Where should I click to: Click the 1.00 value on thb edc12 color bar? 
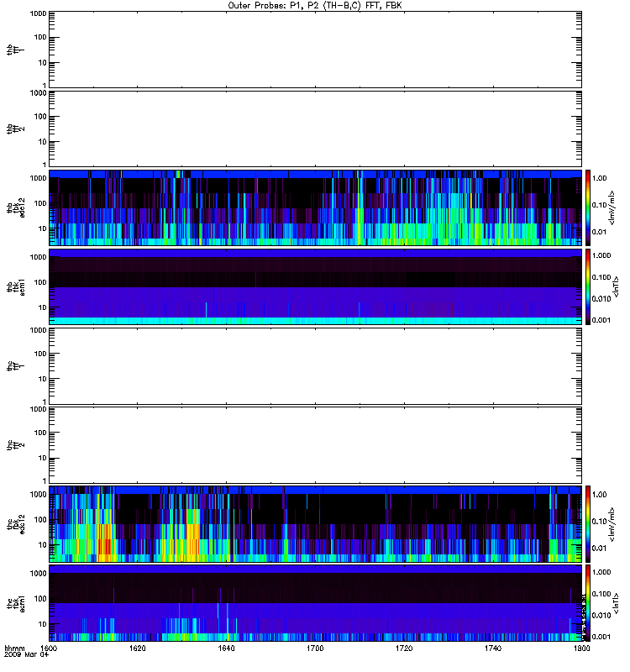tap(600, 178)
